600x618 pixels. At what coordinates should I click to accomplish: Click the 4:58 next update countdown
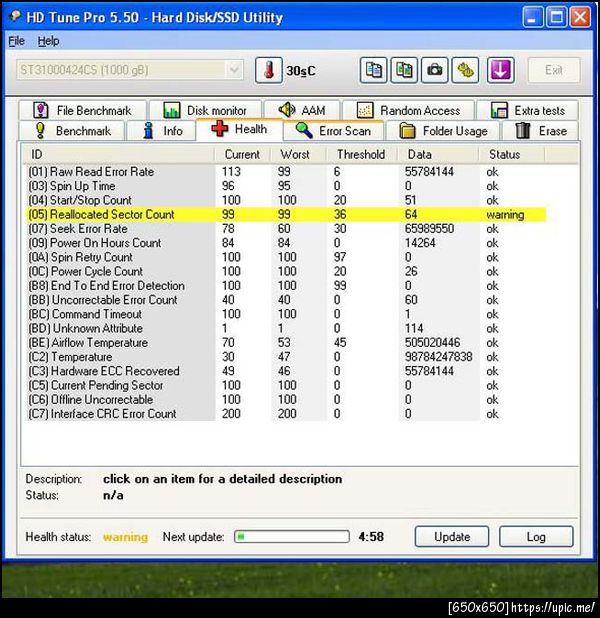(x=371, y=537)
